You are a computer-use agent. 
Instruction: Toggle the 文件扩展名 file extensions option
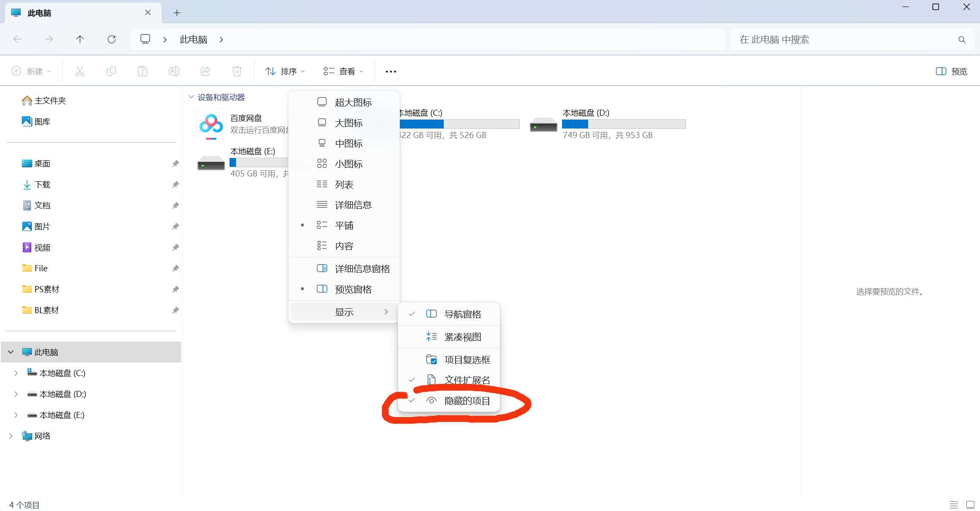click(x=466, y=380)
